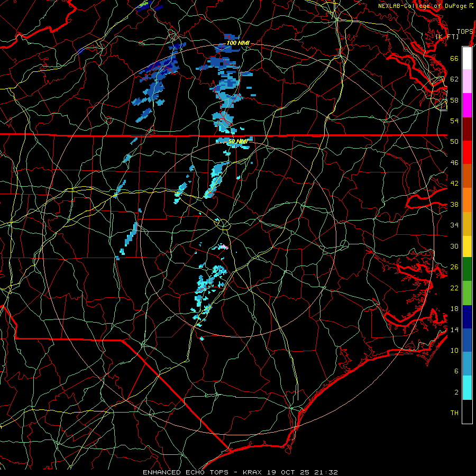Screen dimensions: 476x476
Task: Click the '22' legend value
Action: point(454,288)
